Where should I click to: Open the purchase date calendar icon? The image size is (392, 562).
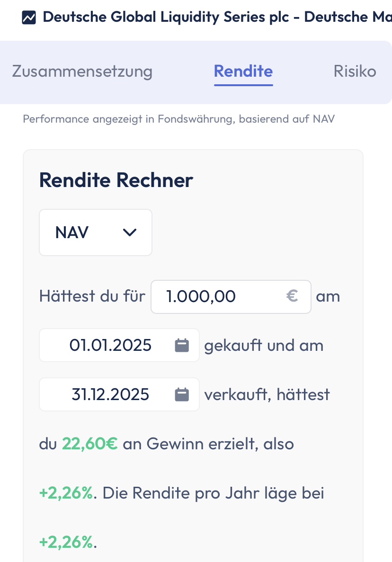click(182, 346)
